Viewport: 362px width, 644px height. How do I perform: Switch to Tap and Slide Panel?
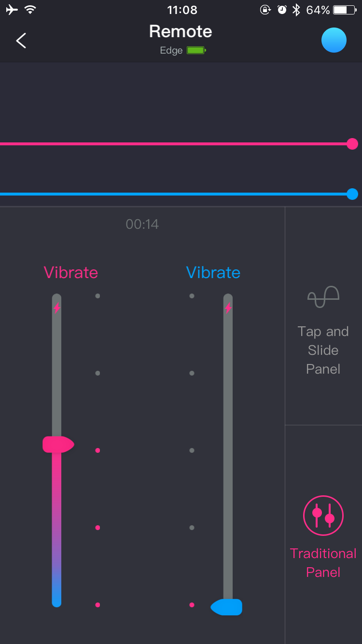323,350
